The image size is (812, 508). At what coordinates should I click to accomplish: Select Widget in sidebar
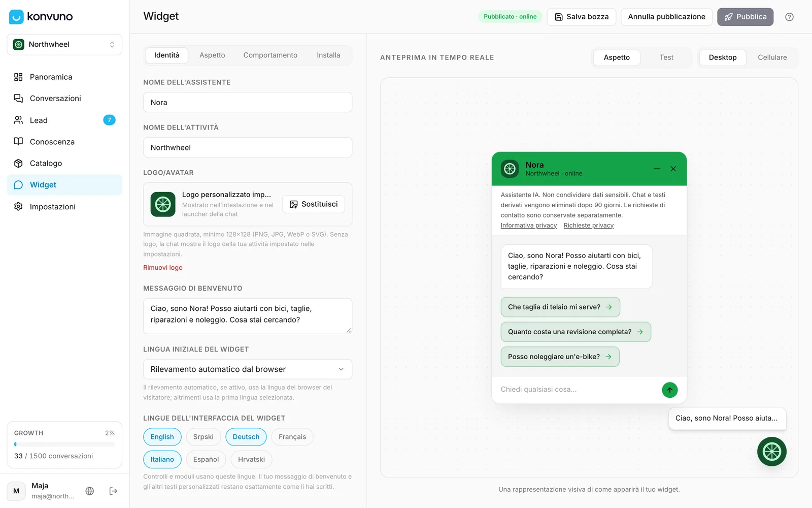[64, 185]
